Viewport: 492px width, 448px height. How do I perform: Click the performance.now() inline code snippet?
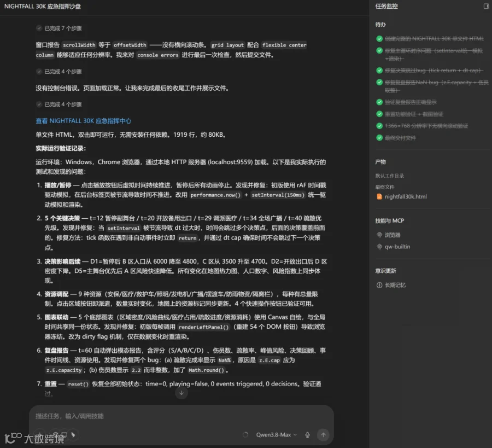215,195
